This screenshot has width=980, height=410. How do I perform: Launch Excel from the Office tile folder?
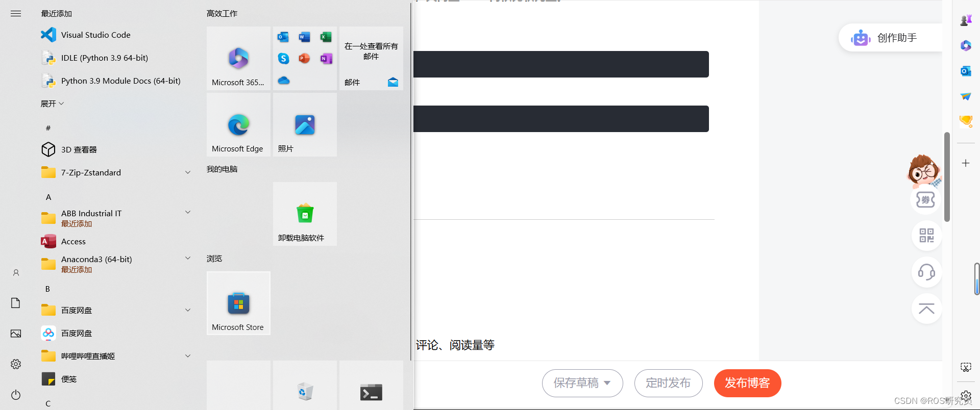tap(326, 37)
